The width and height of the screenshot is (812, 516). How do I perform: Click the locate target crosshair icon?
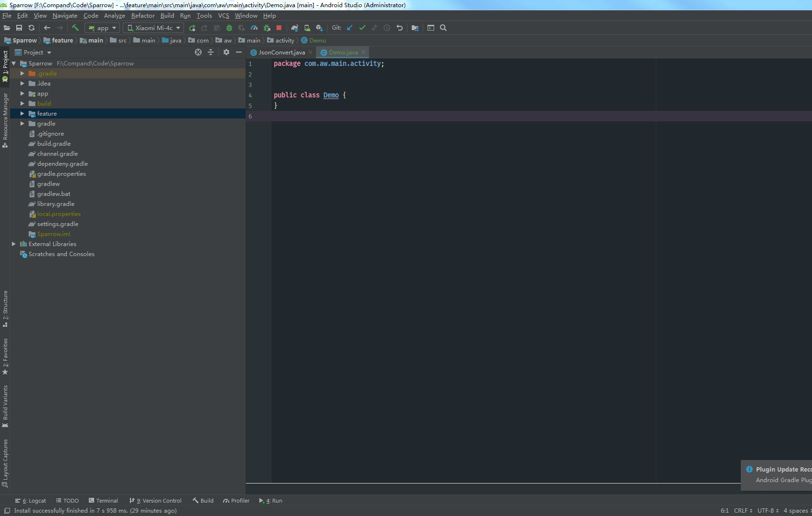click(198, 52)
